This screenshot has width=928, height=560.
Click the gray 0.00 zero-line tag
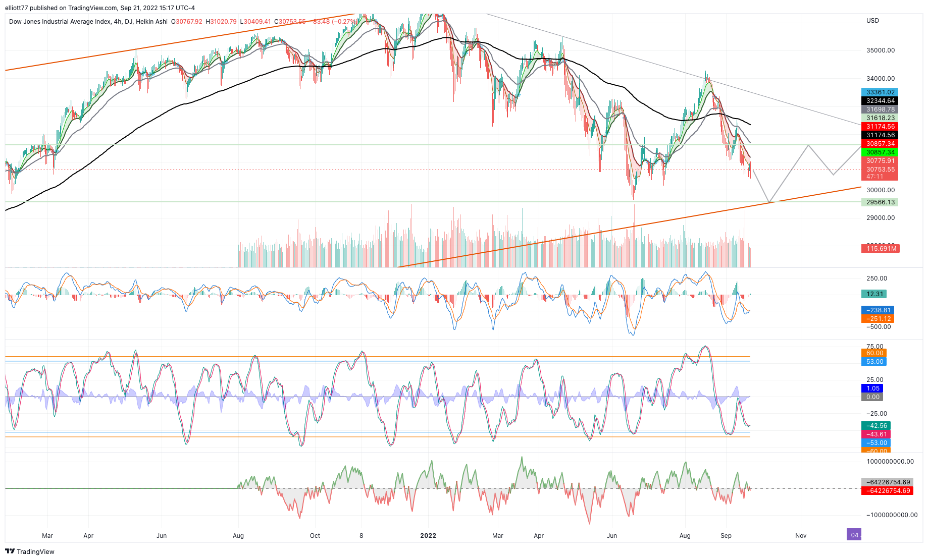coord(872,397)
